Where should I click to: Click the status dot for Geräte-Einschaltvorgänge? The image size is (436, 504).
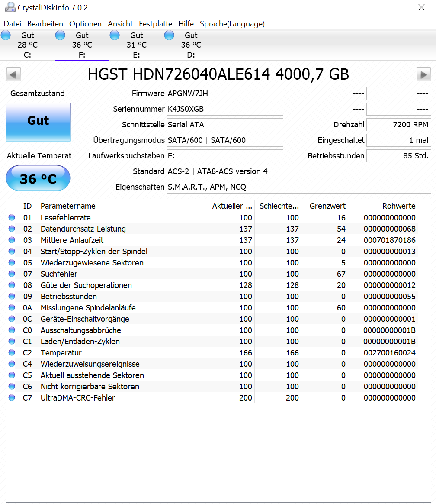coord(12,319)
